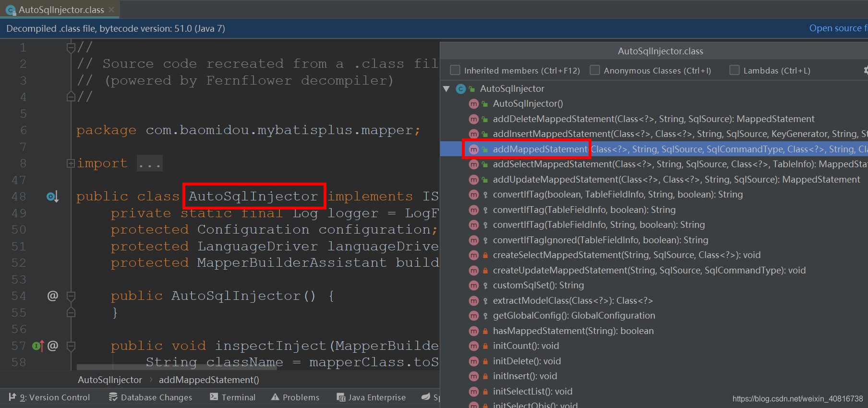Click method icon beside getGlobalConfig()
Image resolution: width=868 pixels, height=408 pixels.
[473, 316]
